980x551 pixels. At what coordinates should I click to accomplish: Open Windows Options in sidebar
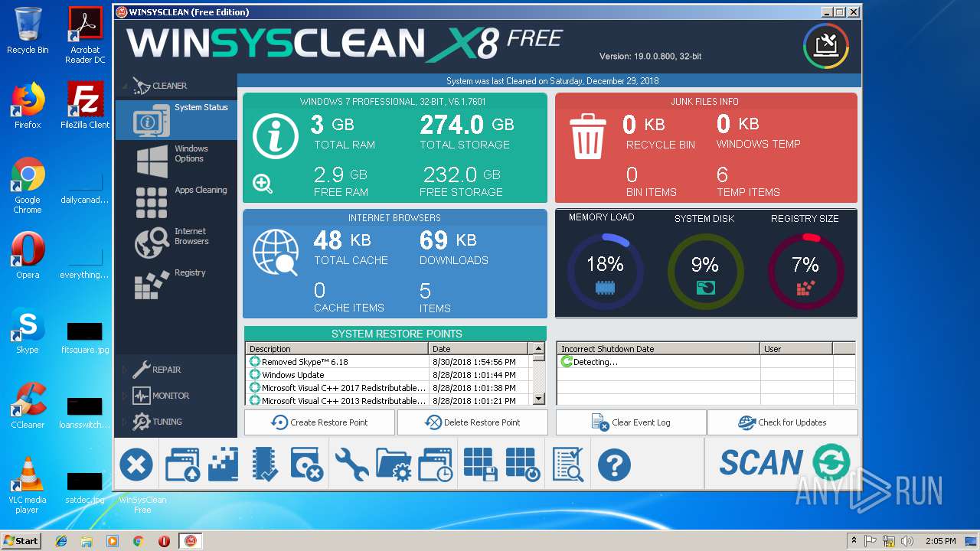point(176,160)
